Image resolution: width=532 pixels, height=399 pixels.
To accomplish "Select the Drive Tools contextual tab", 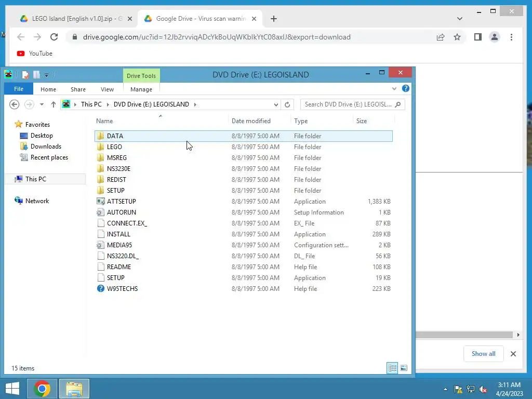I will (141, 76).
